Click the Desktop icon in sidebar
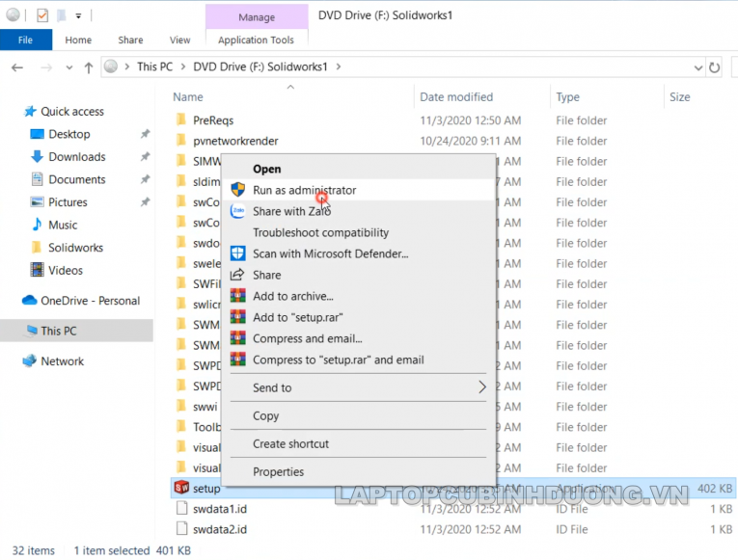The height and width of the screenshot is (560, 738). [37, 134]
